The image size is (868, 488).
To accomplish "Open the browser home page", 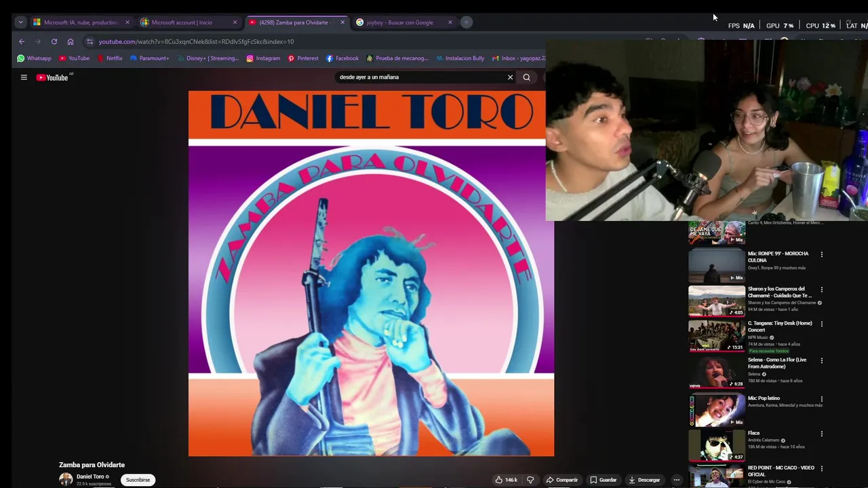I will coord(71,41).
